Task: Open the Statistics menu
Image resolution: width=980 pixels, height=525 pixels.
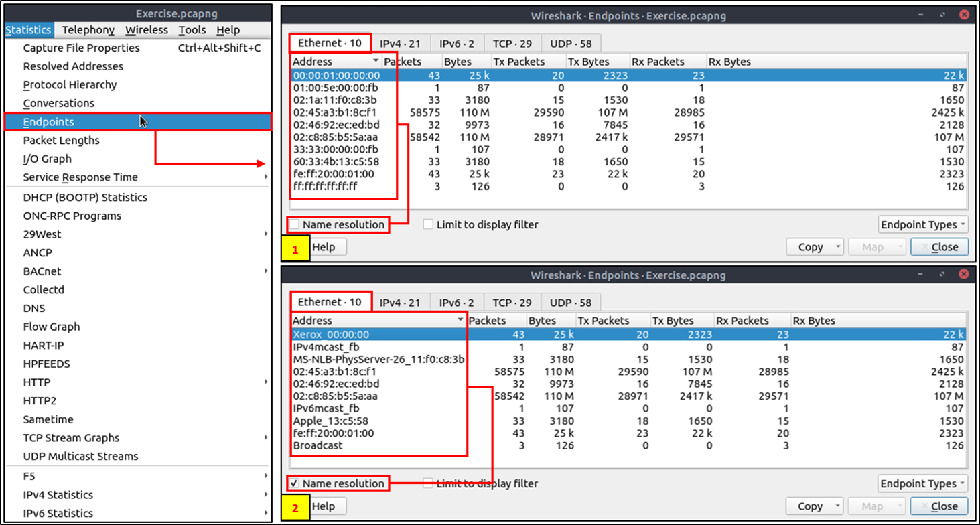Action: [28, 30]
